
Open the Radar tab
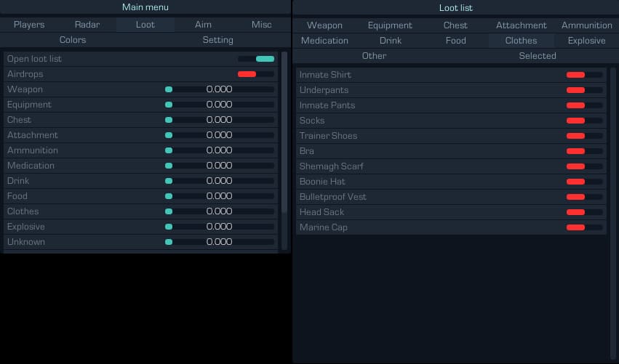point(87,25)
